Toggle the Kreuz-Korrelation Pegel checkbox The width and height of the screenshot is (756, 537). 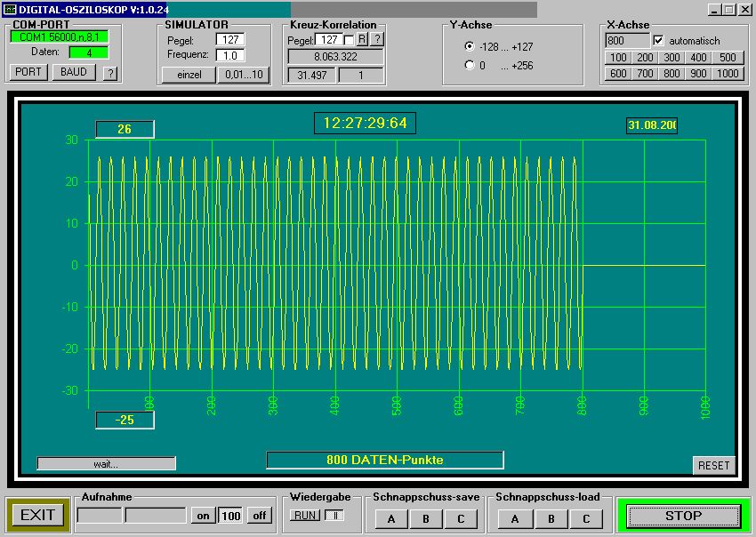[x=350, y=40]
